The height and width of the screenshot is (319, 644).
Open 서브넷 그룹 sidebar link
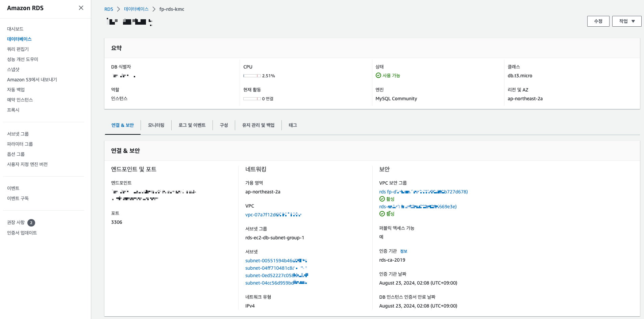tap(18, 134)
